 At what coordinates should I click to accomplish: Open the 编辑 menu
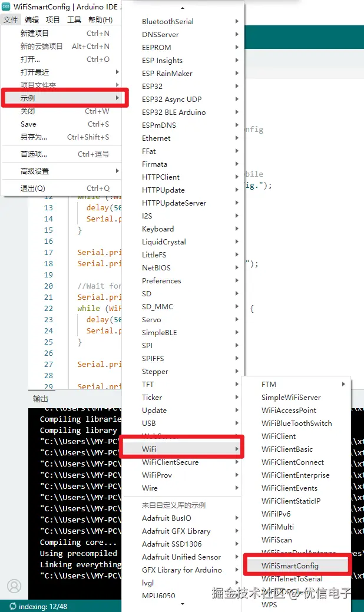coord(32,19)
